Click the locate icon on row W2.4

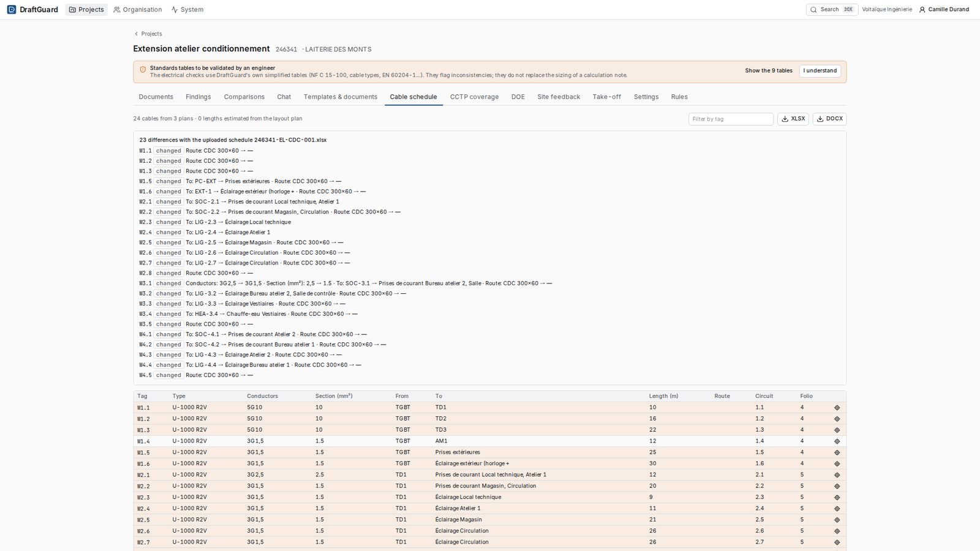point(837,509)
